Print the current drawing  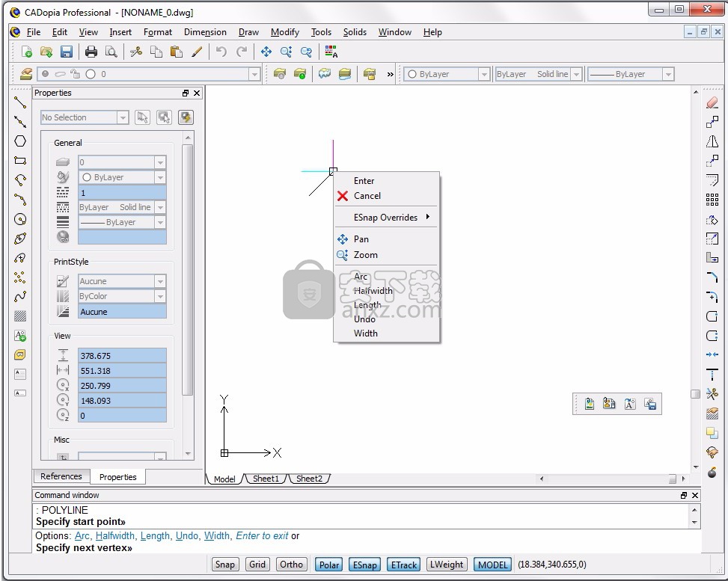[91, 52]
